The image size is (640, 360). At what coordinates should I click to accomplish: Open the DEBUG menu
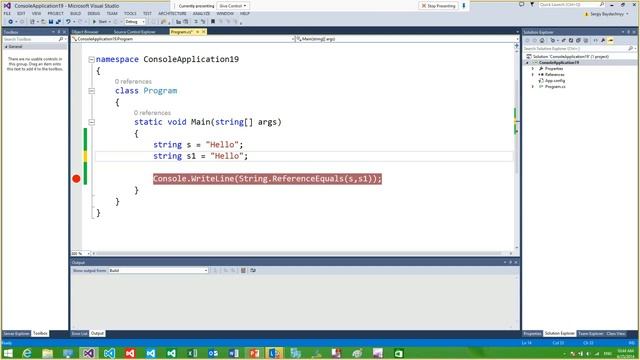(93, 13)
